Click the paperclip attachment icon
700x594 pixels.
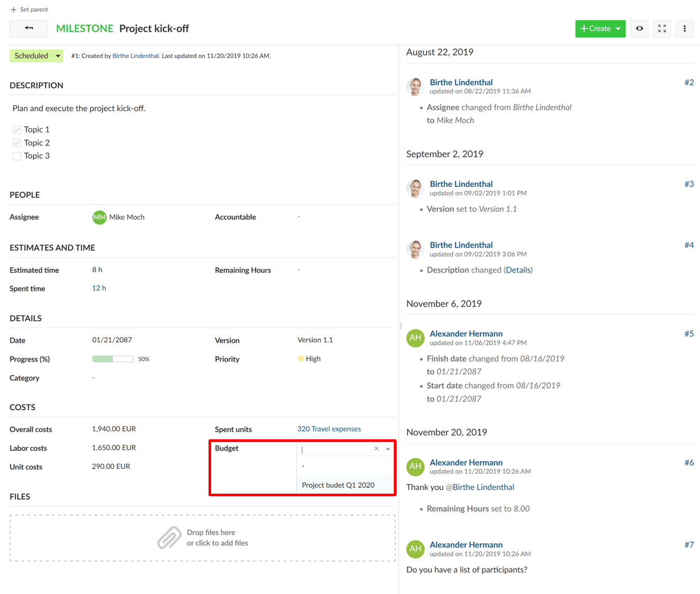(169, 538)
